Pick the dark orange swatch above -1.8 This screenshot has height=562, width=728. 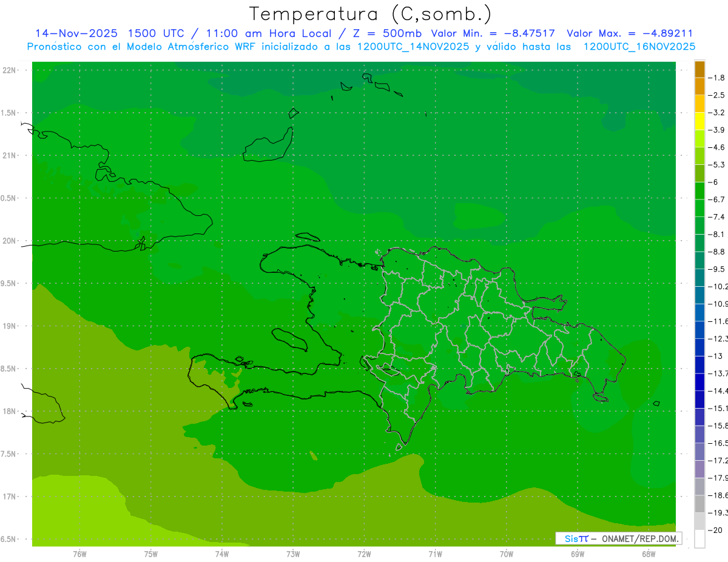(x=699, y=69)
